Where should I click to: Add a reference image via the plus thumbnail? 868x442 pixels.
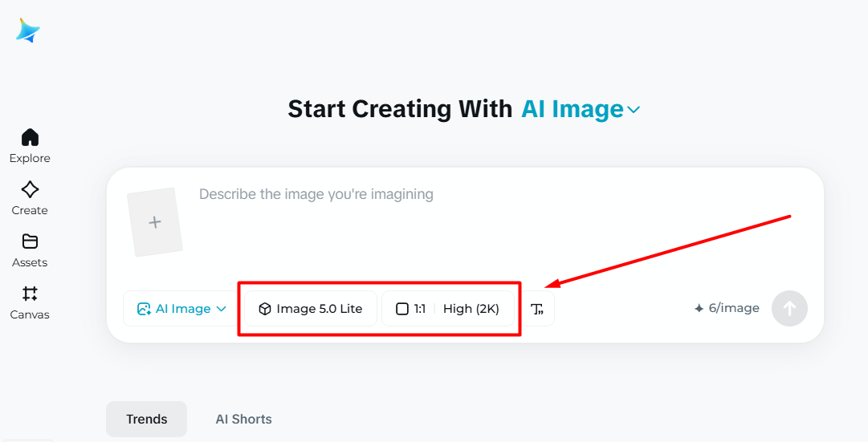[x=155, y=222]
